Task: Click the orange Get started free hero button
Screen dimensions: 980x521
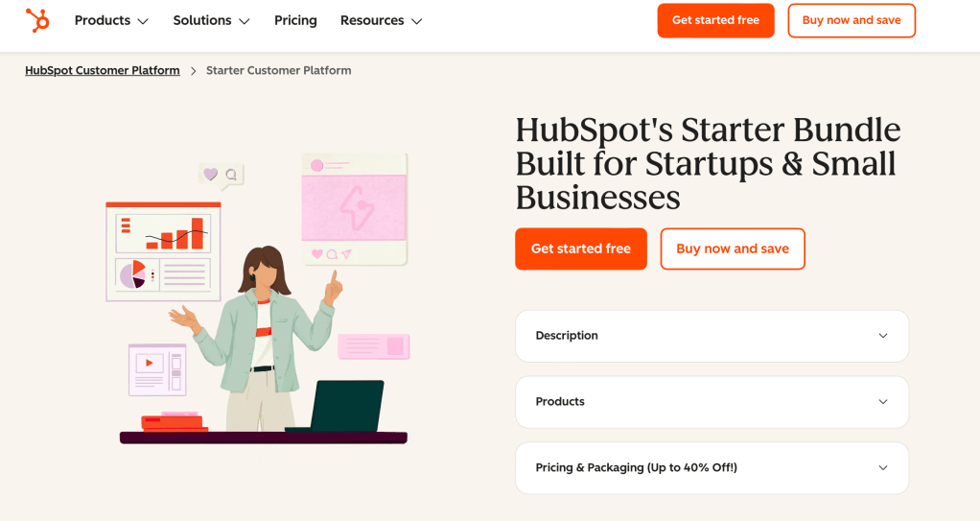Action: tap(580, 249)
